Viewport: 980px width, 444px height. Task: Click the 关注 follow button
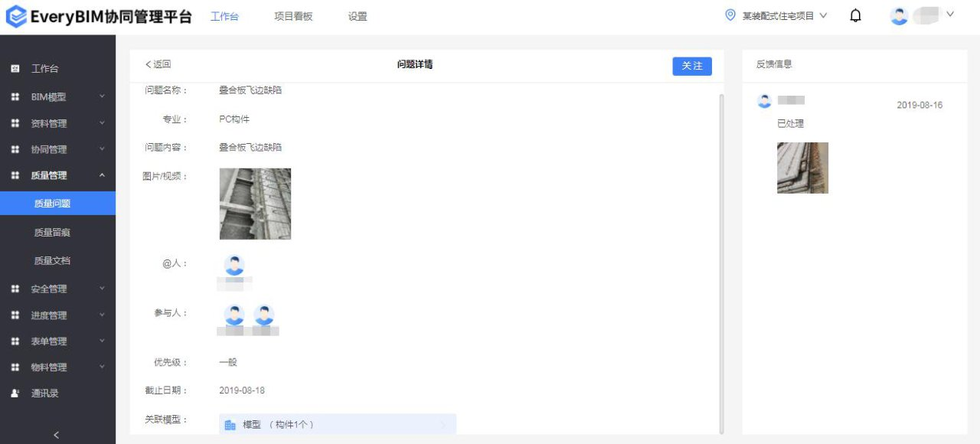pos(692,66)
